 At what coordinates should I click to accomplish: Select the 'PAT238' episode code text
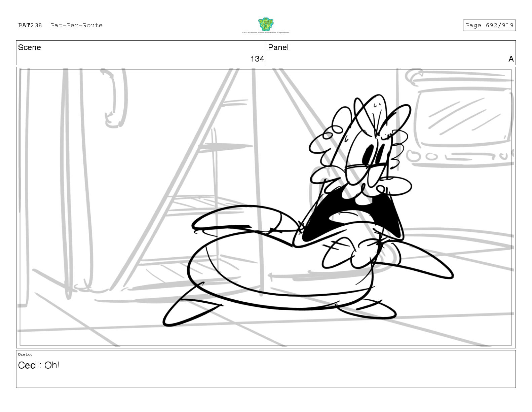click(30, 25)
